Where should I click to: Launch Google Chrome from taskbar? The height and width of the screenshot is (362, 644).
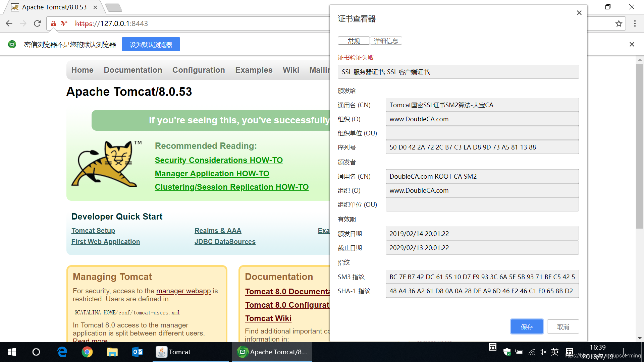[x=87, y=352]
